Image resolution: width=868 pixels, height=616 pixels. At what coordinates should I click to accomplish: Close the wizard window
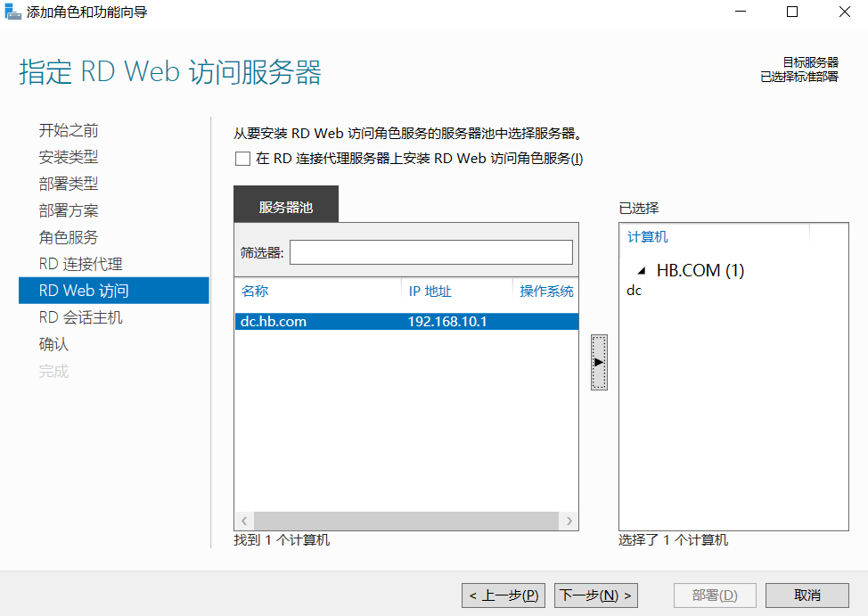tap(844, 12)
